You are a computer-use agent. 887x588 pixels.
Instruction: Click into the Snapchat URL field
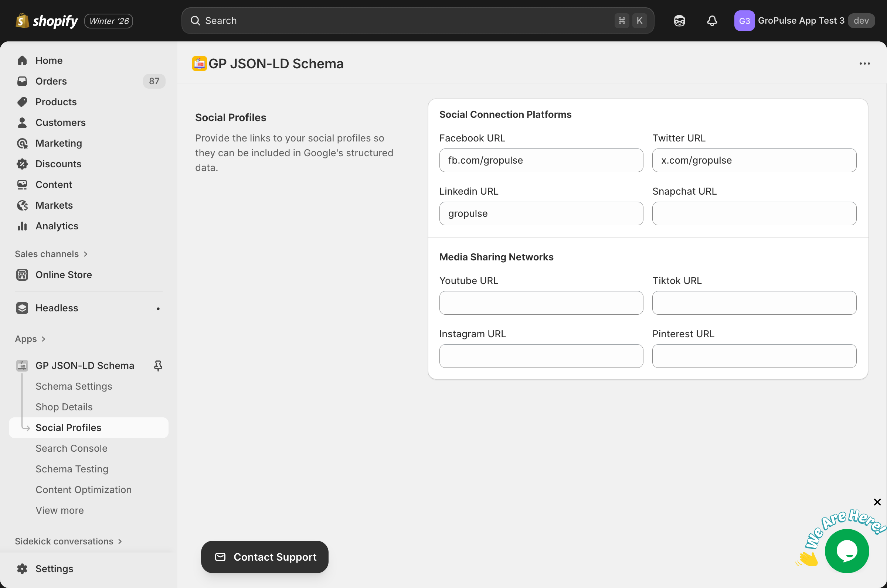point(754,213)
